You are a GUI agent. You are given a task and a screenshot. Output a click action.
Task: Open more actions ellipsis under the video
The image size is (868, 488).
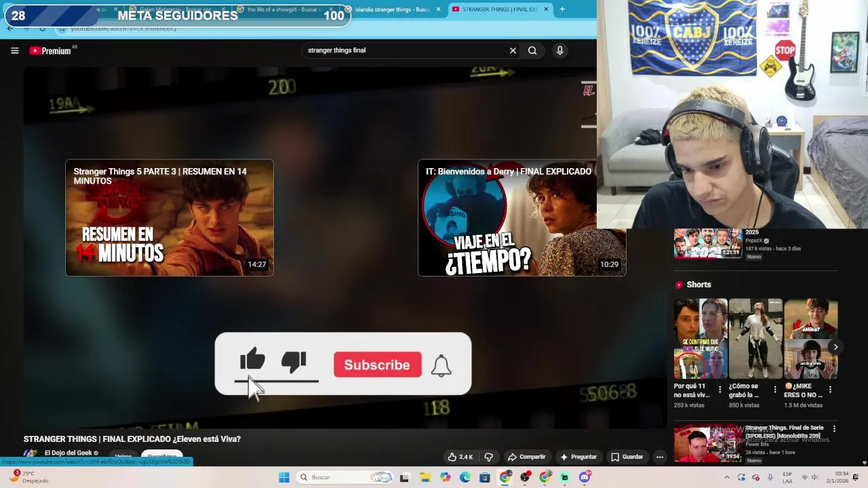(x=659, y=457)
